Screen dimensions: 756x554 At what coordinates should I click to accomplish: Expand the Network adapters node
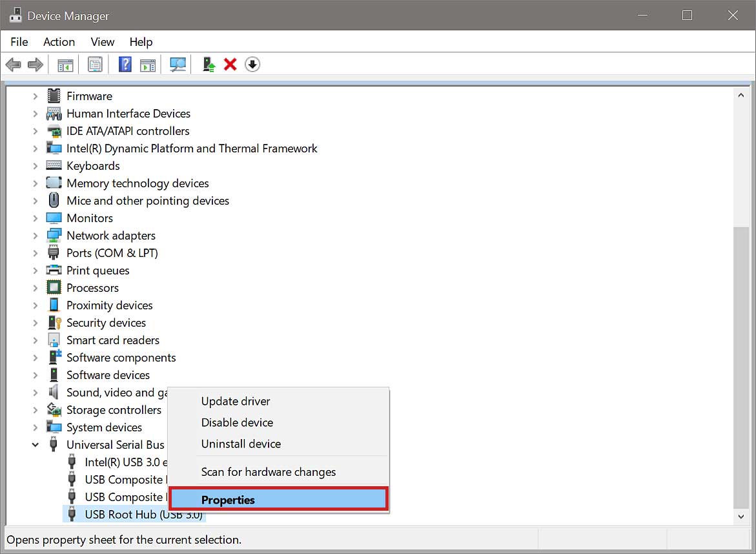(x=36, y=235)
